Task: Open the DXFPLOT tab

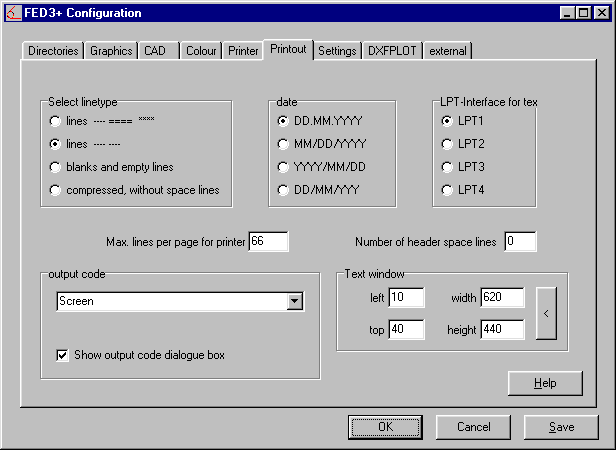Action: (392, 51)
